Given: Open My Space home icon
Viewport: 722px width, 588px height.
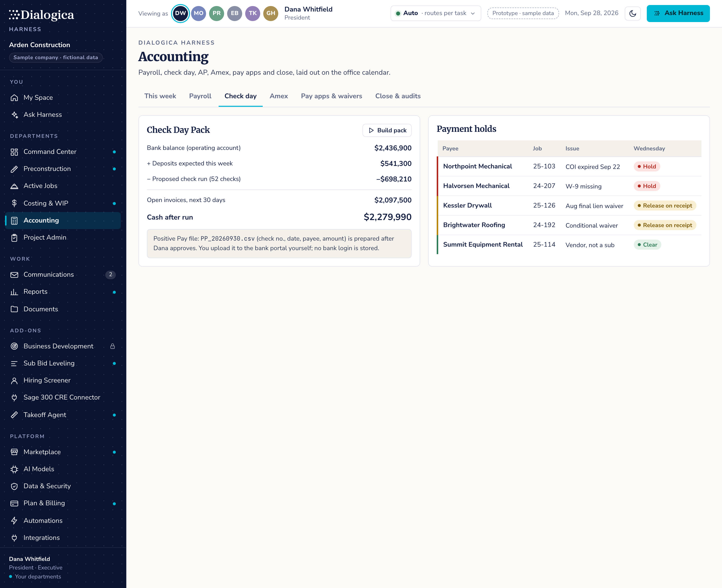Looking at the screenshot, I should tap(14, 97).
